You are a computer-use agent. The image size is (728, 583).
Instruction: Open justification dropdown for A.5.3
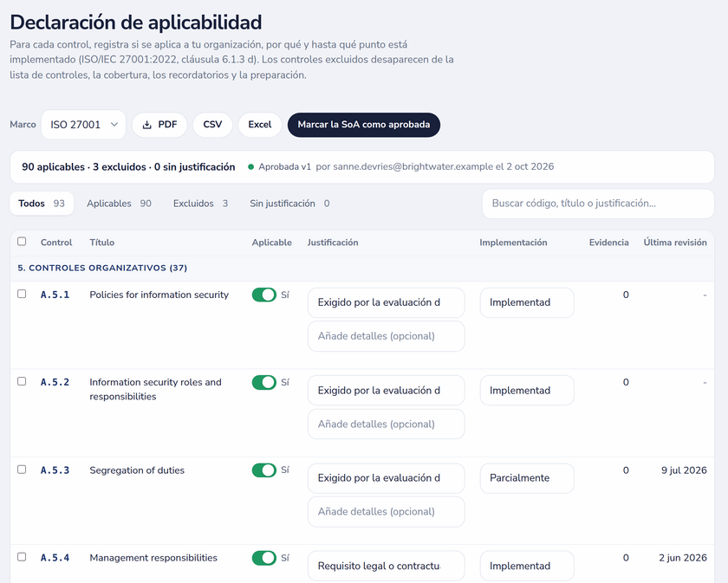[x=387, y=478]
